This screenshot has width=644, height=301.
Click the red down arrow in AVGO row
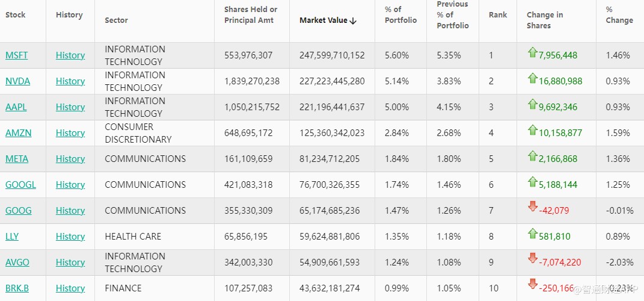(x=532, y=258)
